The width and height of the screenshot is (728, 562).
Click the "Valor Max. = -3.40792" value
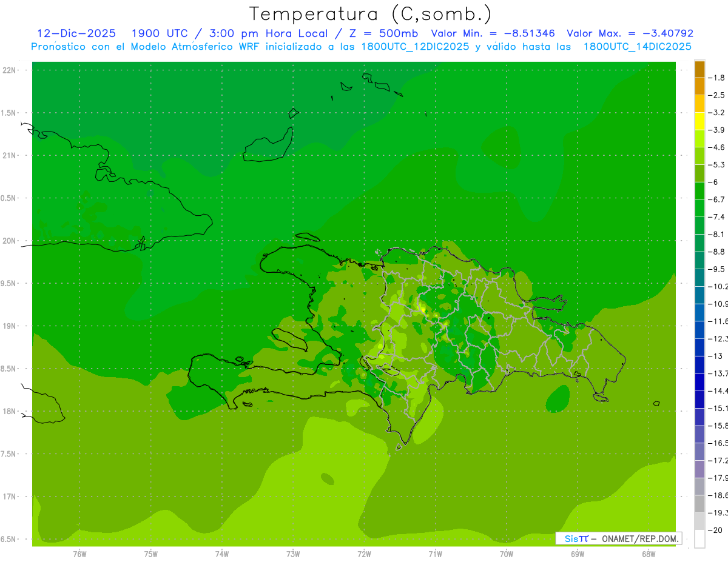click(x=630, y=33)
